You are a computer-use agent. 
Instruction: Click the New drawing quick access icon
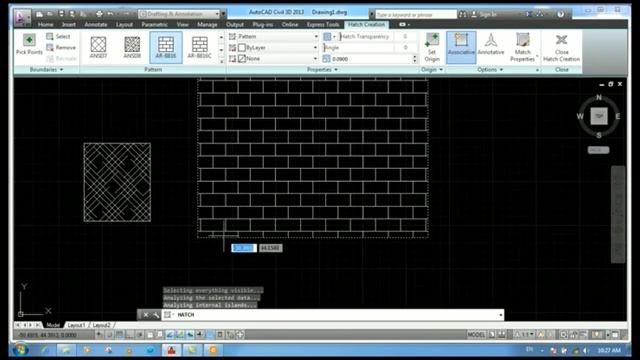[40, 14]
